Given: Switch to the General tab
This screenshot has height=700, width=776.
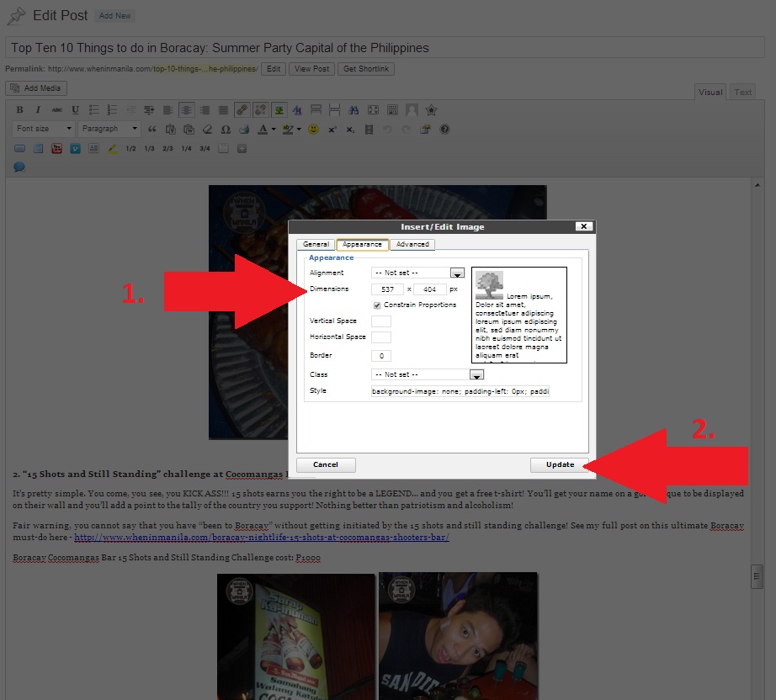Looking at the screenshot, I should click(316, 245).
